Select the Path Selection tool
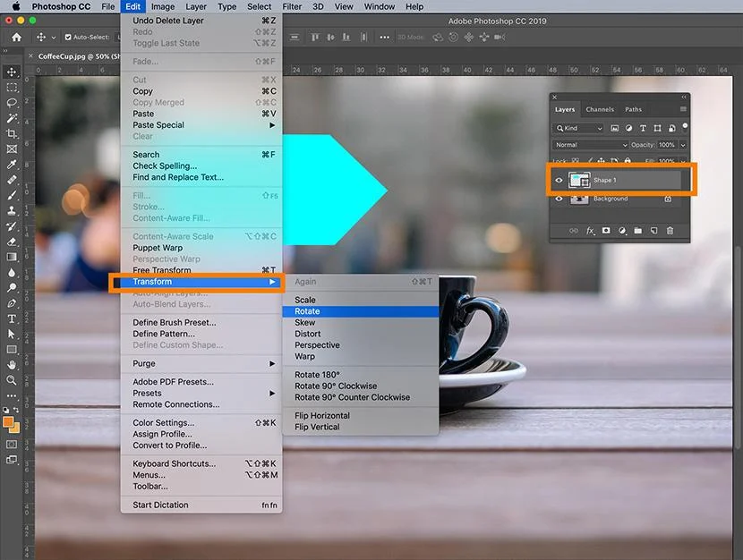Image resolution: width=743 pixels, height=560 pixels. tap(12, 335)
